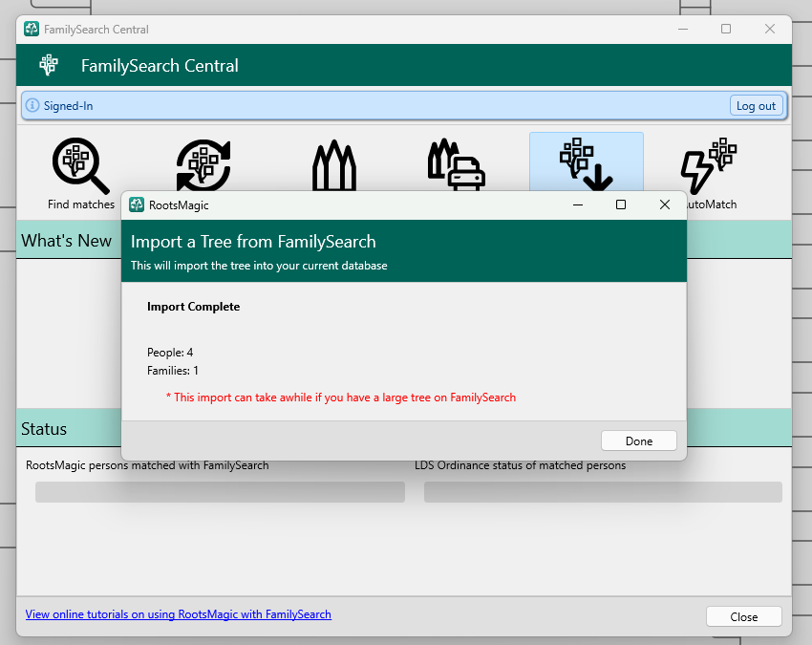Viewport: 812px width, 645px height.
Task: Click the matched persons progress bar
Action: (220, 492)
